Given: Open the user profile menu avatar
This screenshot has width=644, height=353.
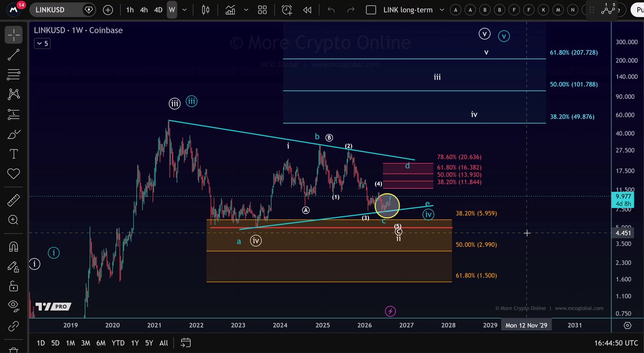Looking at the screenshot, I should tap(13, 10).
